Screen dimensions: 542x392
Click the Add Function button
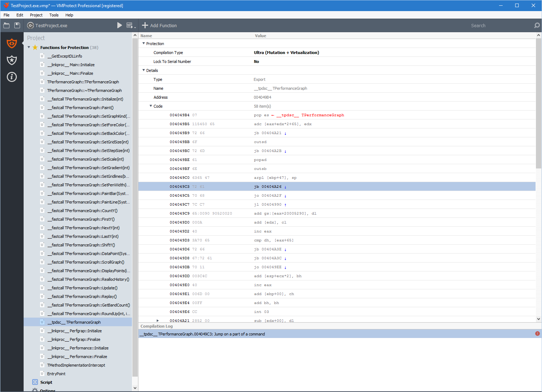pyautogui.click(x=160, y=25)
